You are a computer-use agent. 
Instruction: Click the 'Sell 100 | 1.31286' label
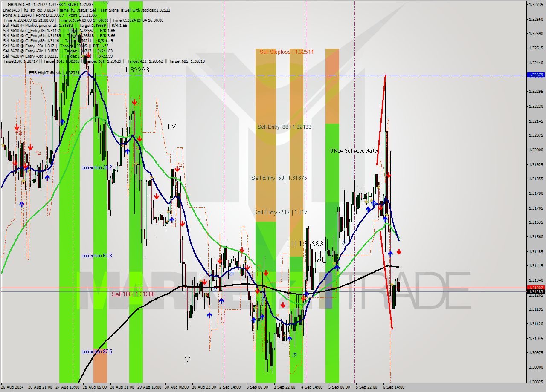[133, 294]
